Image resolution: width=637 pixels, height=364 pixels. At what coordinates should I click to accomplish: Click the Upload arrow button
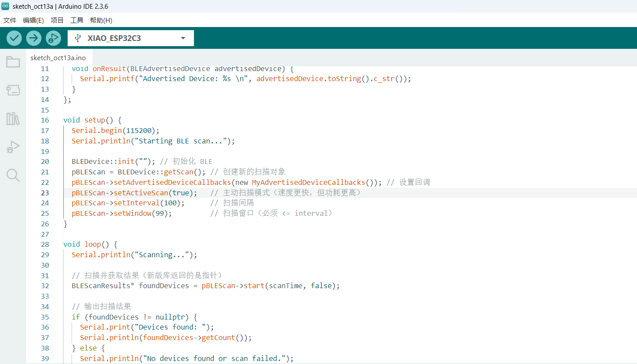point(34,38)
